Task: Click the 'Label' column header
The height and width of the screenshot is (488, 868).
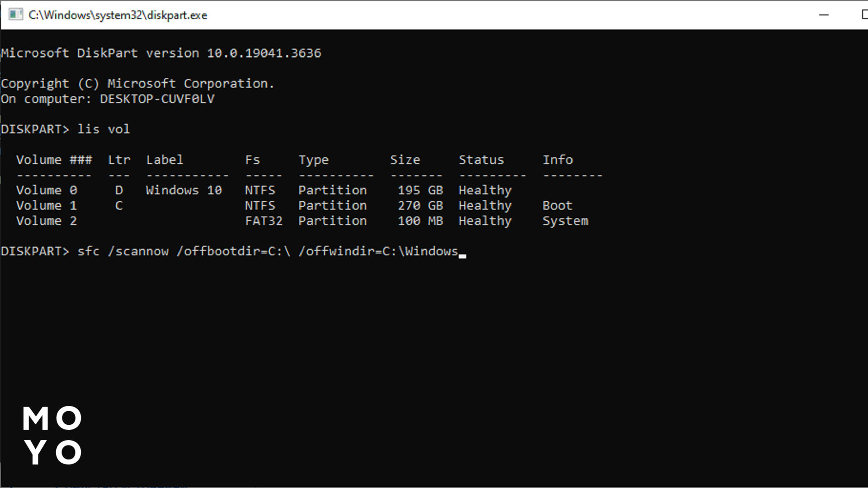Action: (165, 160)
